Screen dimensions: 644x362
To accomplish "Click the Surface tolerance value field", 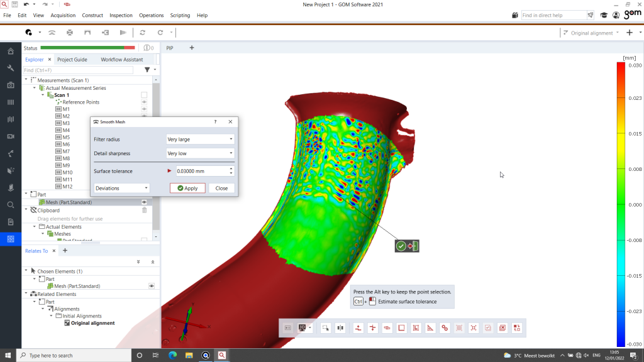I will pos(202,171).
